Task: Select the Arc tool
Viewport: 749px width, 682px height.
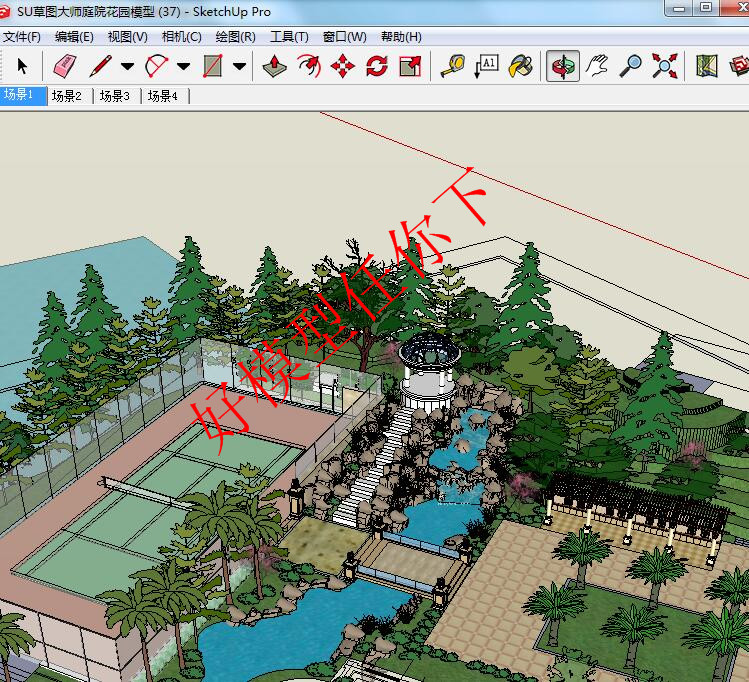Action: (157, 66)
